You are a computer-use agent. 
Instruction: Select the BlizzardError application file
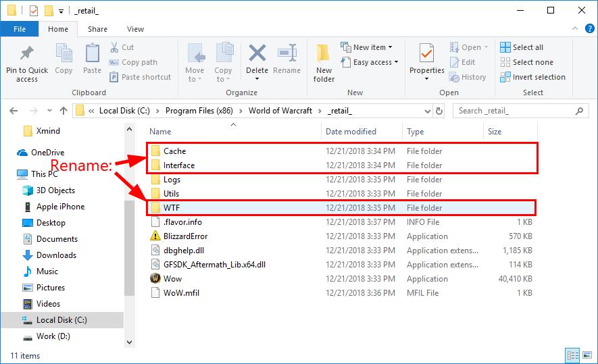click(x=185, y=236)
